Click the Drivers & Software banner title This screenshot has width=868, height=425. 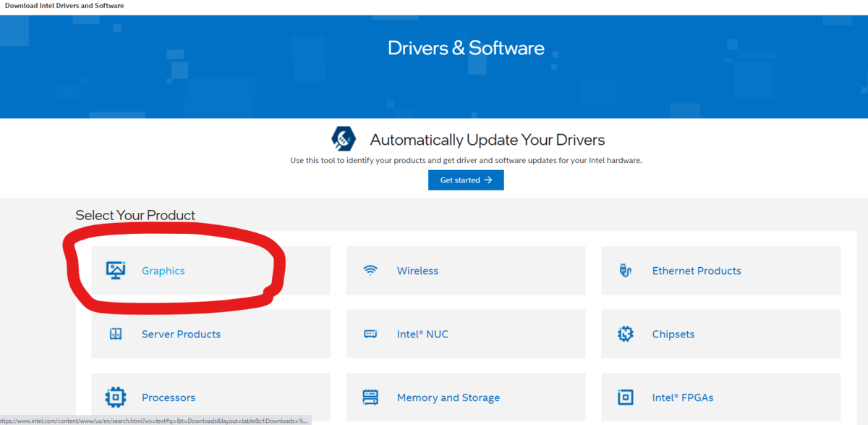click(x=466, y=48)
